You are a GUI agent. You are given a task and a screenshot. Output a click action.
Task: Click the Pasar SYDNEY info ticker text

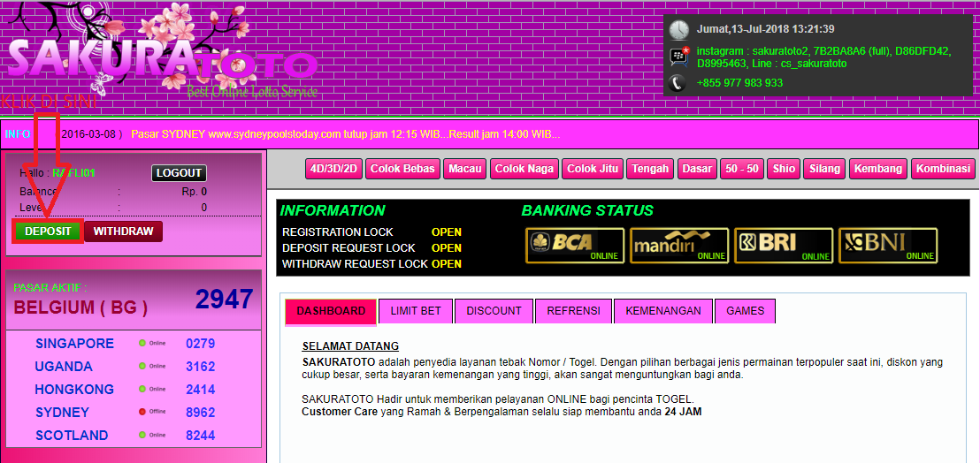pos(345,134)
